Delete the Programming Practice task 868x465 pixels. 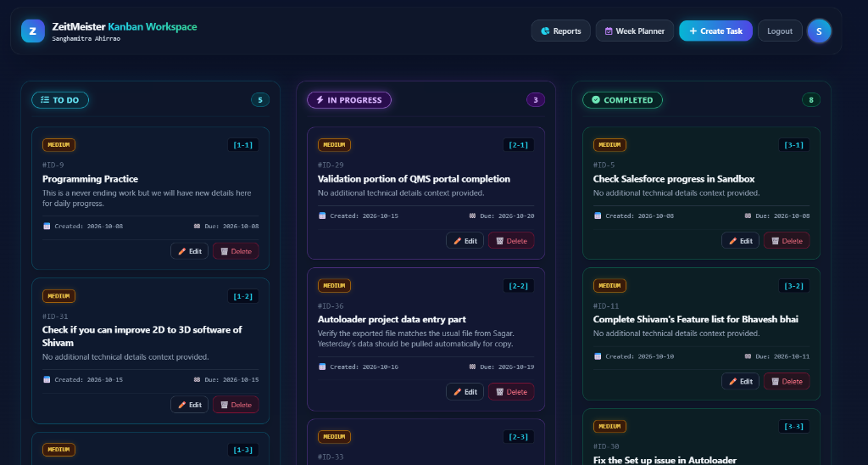[236, 251]
